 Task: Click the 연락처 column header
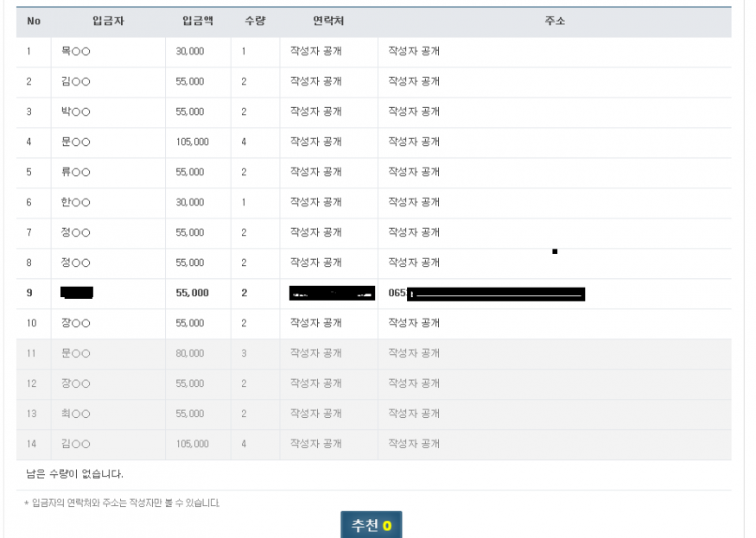point(328,21)
